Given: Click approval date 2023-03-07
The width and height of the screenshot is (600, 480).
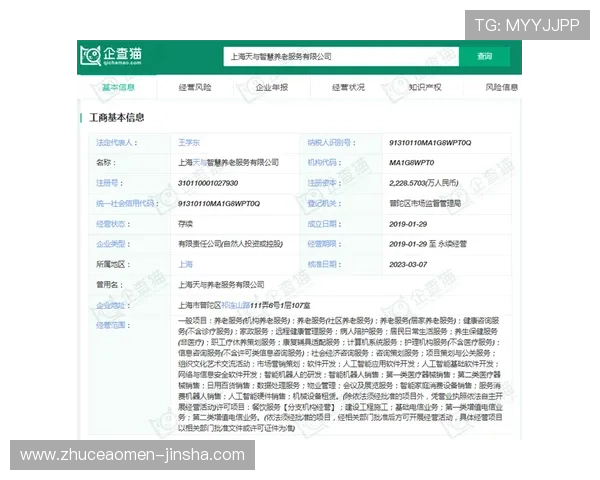Looking at the screenshot, I should click(x=408, y=264).
